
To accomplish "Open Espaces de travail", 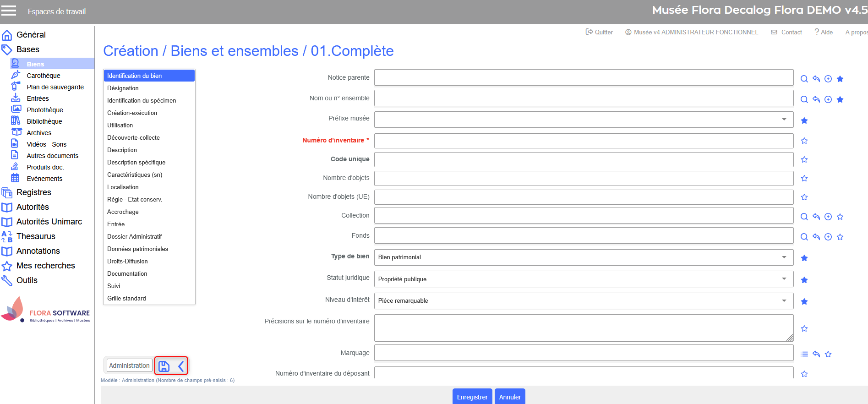I will [57, 11].
